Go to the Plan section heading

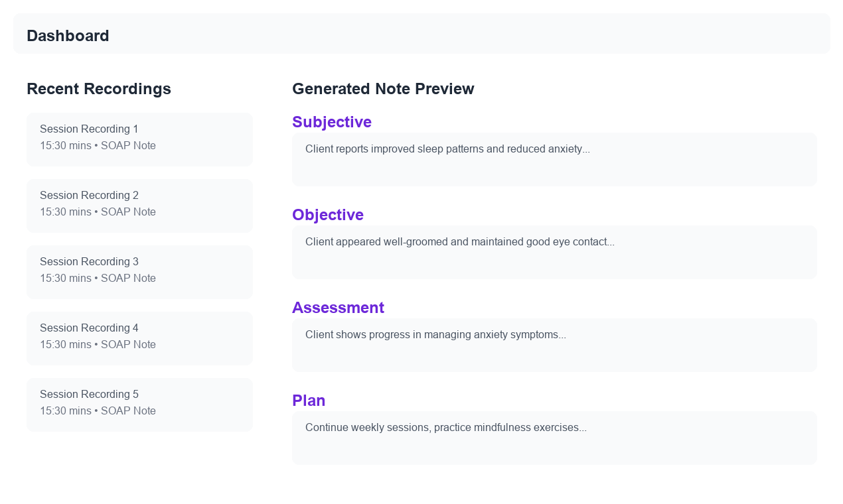[x=309, y=401]
